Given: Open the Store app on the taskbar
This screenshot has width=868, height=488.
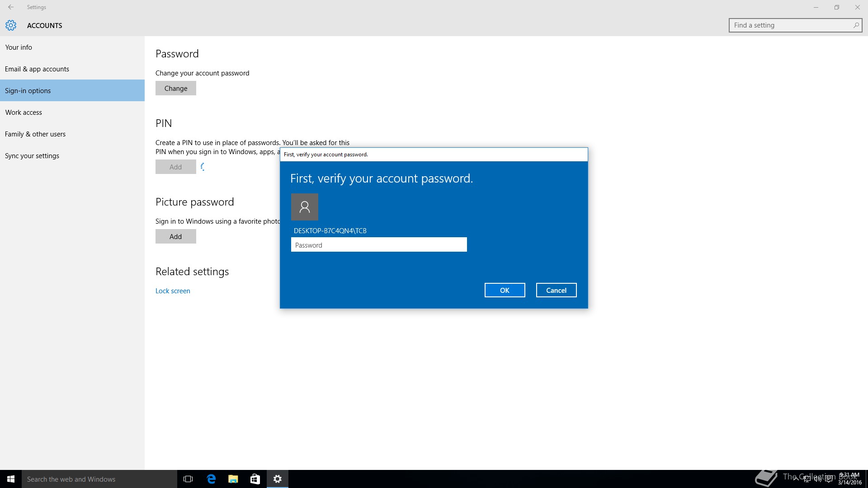Looking at the screenshot, I should coord(255,479).
